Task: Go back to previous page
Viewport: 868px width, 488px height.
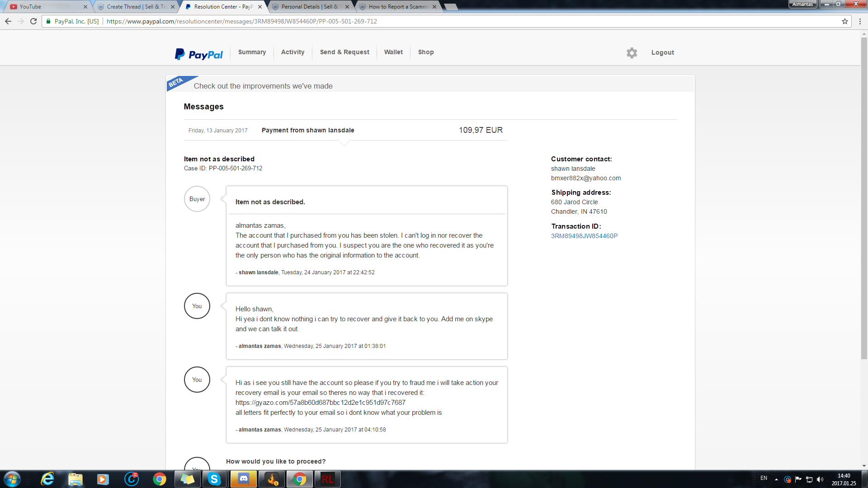Action: click(8, 21)
